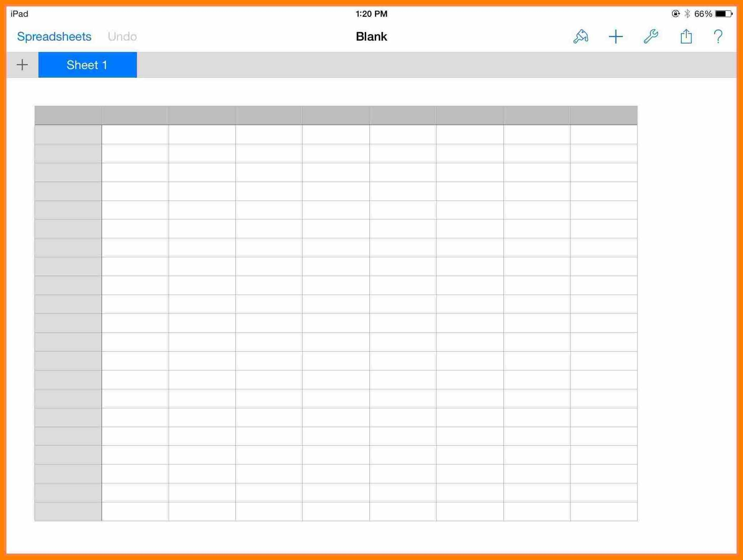
Task: Click the add new sheet plus button
Action: click(22, 65)
